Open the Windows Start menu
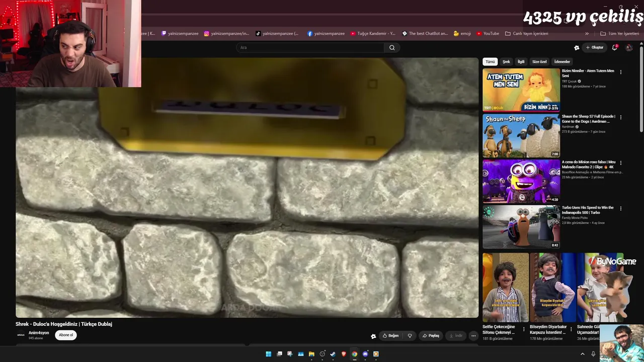The image size is (644, 362). [268, 354]
